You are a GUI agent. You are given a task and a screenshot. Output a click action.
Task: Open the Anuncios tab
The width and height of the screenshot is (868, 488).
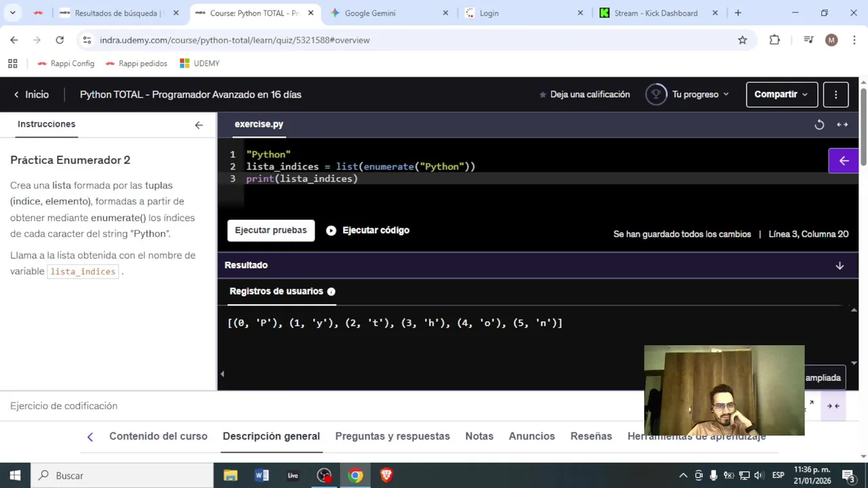(532, 436)
